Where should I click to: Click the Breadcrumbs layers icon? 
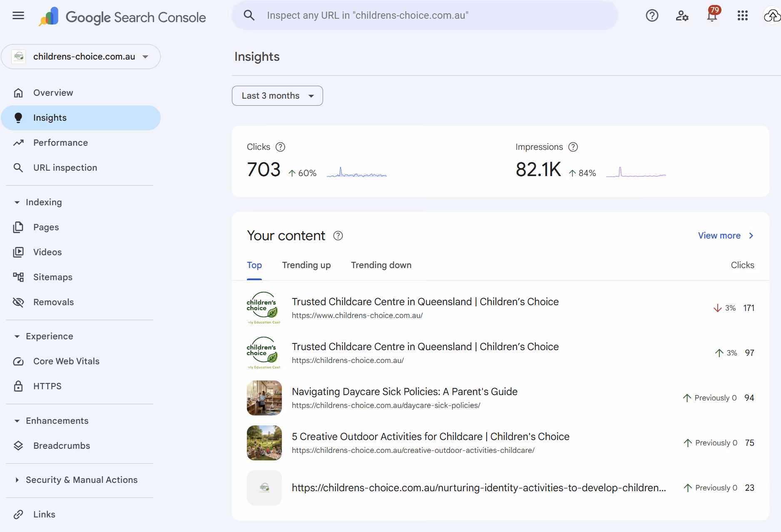[18, 446]
